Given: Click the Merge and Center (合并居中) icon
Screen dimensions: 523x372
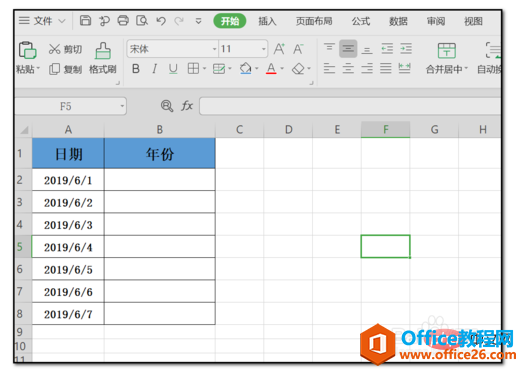Looking at the screenshot, I should tap(447, 51).
